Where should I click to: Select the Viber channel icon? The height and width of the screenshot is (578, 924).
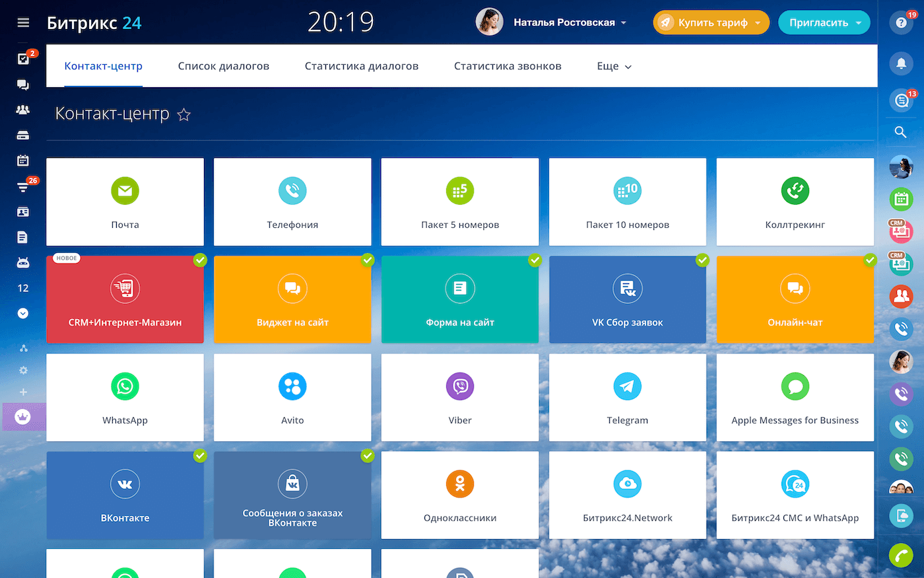[460, 386]
